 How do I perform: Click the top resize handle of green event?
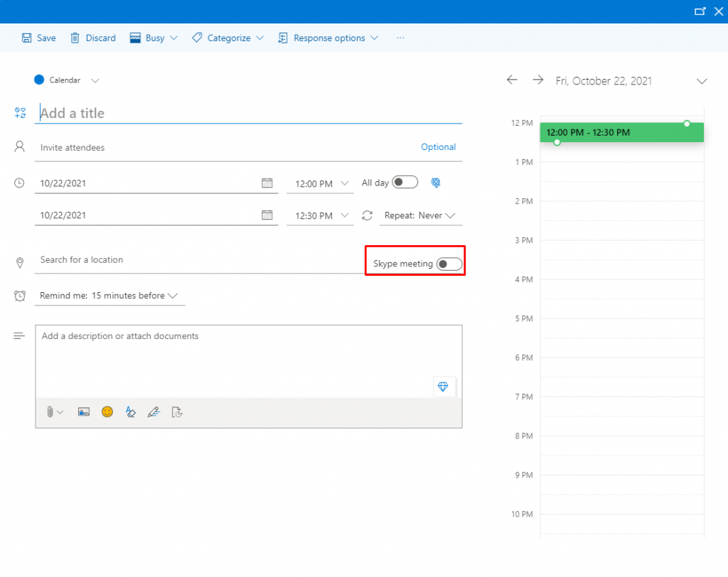[x=687, y=124]
